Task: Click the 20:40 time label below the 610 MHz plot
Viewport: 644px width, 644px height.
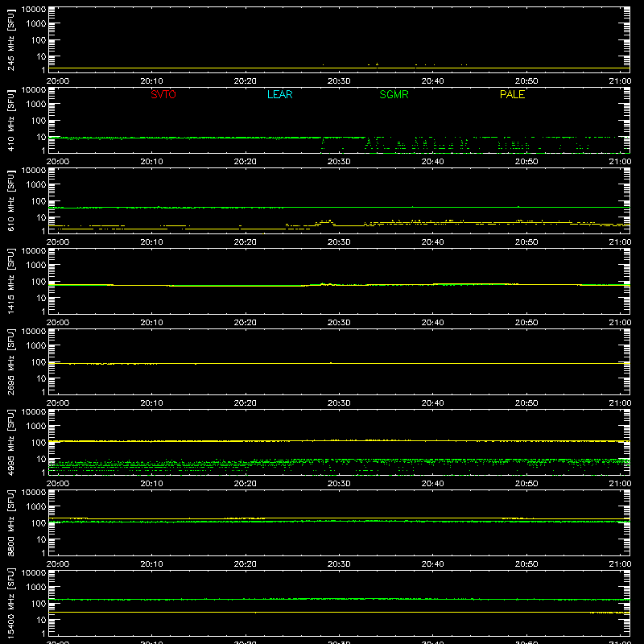Action: point(432,242)
